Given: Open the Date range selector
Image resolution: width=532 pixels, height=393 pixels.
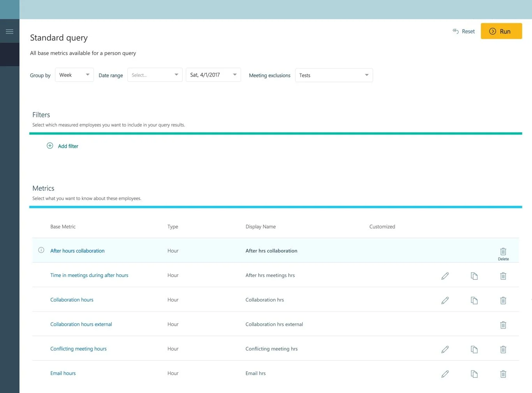Looking at the screenshot, I should [x=155, y=75].
